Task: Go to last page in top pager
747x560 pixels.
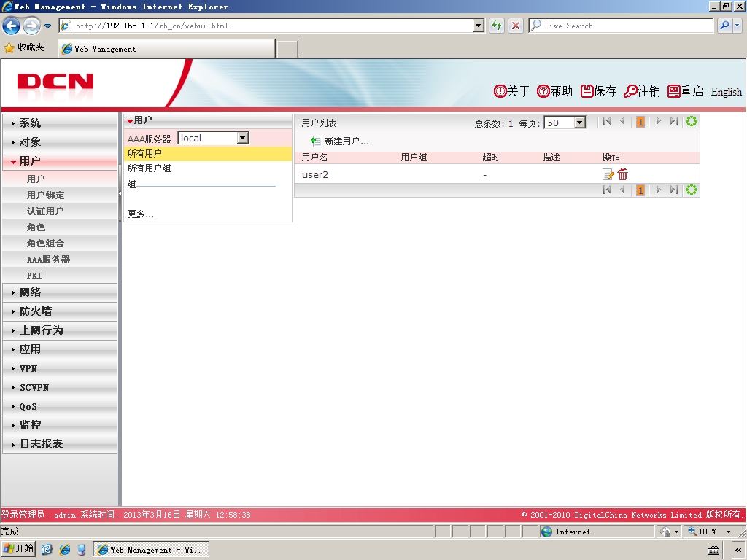Action: click(673, 122)
